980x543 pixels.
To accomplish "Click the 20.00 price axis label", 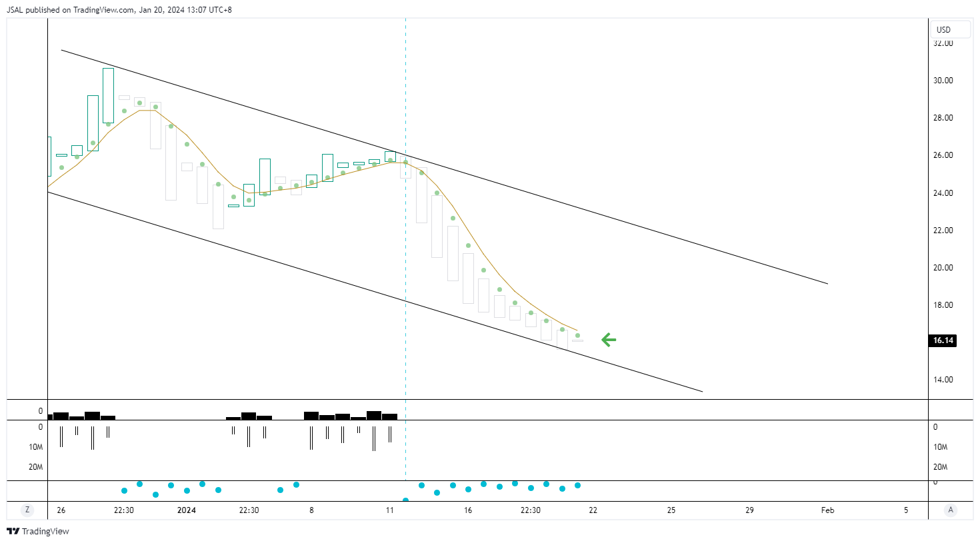I will (x=943, y=268).
